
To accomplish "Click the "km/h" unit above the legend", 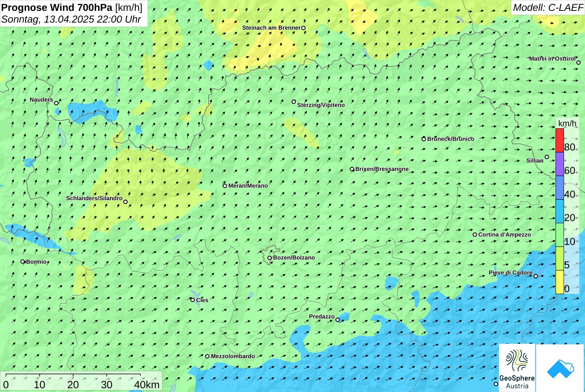I will point(567,123).
